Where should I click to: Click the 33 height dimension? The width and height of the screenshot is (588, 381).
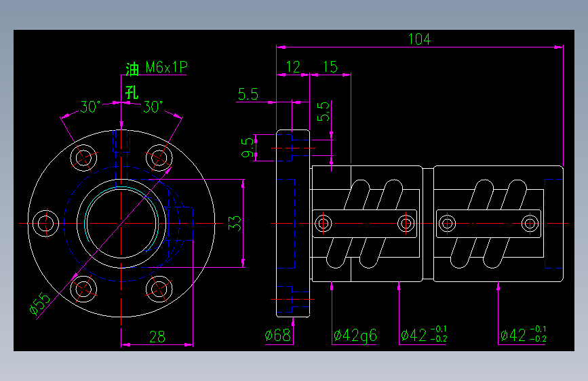pos(235,224)
